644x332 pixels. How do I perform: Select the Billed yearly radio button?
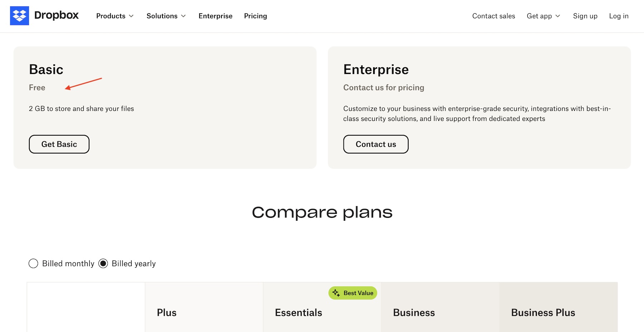click(103, 264)
